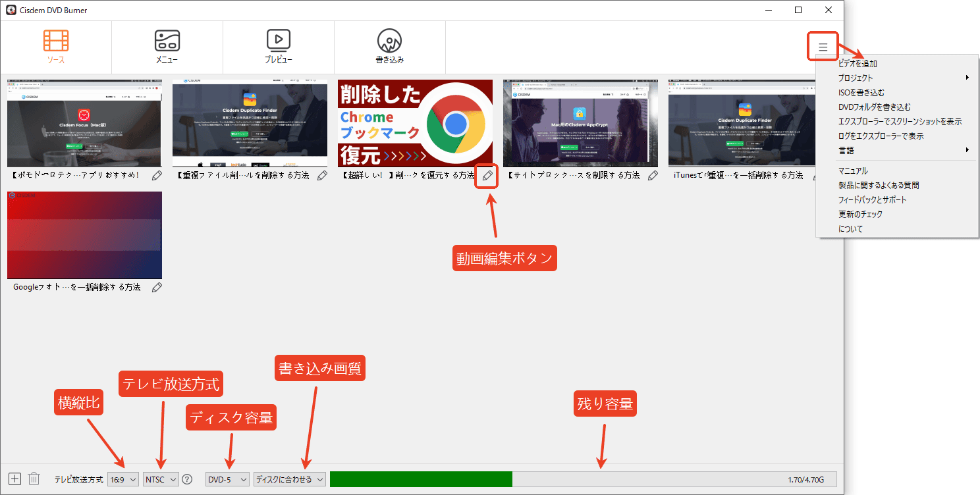980x495 pixels.
Task: Open the aspect ratio 16:9 dropdown
Action: pos(123,479)
